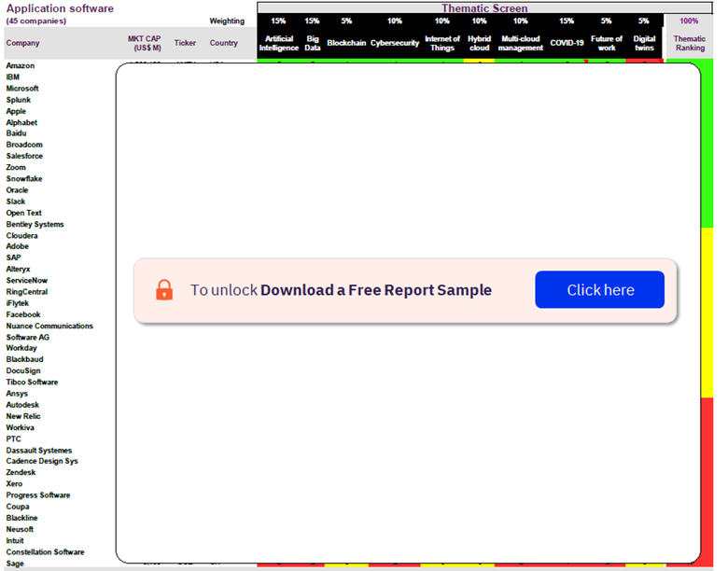Select the Broadcom company row
The height and width of the screenshot is (571, 728).
[24, 145]
